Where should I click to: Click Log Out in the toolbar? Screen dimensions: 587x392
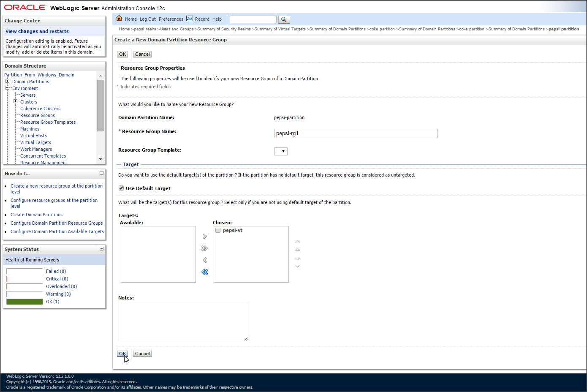tap(148, 19)
